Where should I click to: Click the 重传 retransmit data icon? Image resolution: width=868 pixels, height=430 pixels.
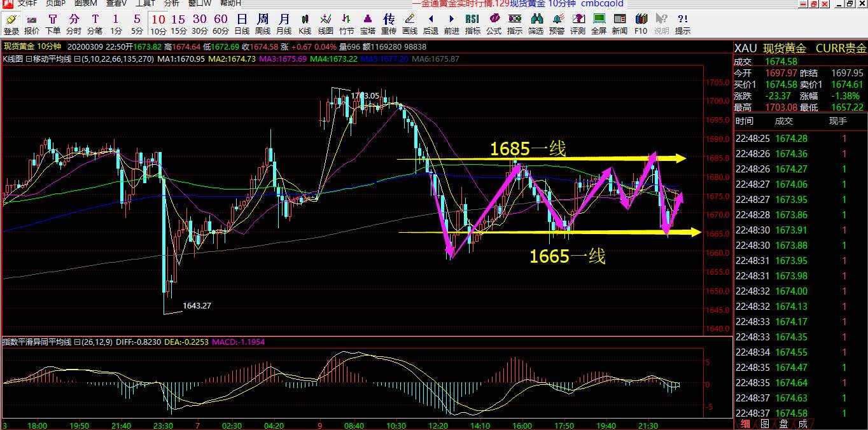pos(389,24)
